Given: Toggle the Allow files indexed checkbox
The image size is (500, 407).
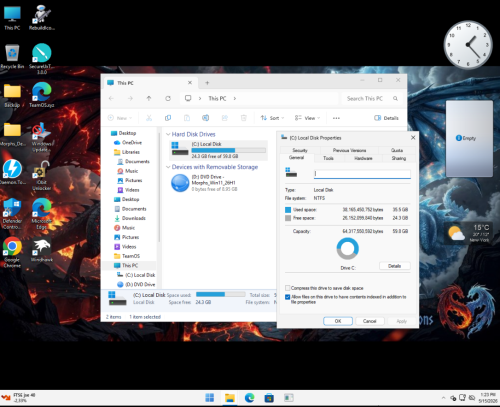Looking at the screenshot, I should tap(287, 297).
